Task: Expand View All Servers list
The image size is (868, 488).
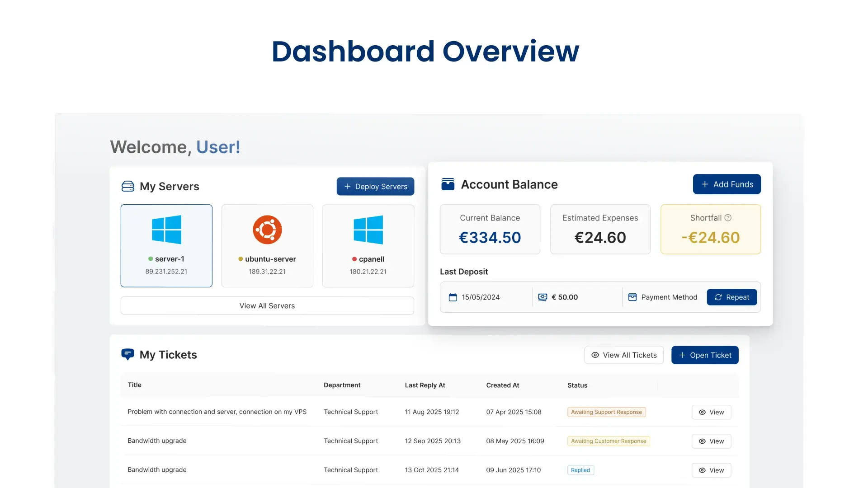Action: pyautogui.click(x=267, y=305)
